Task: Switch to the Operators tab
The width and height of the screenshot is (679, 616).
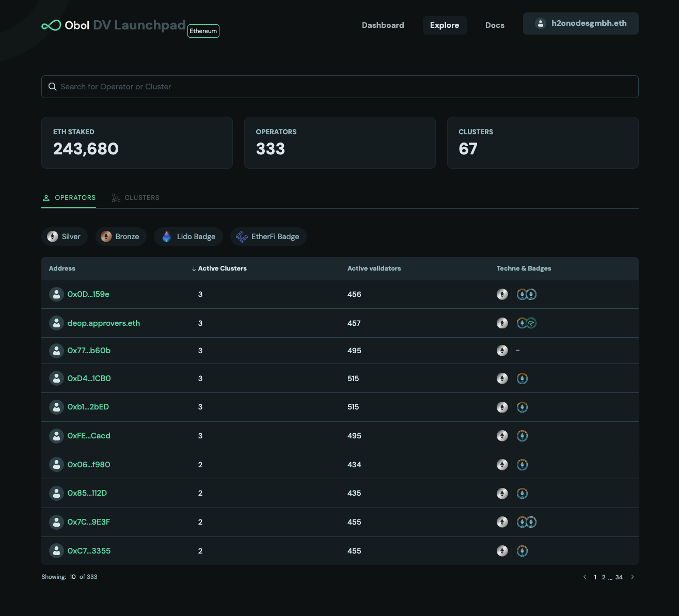Action: [x=69, y=198]
